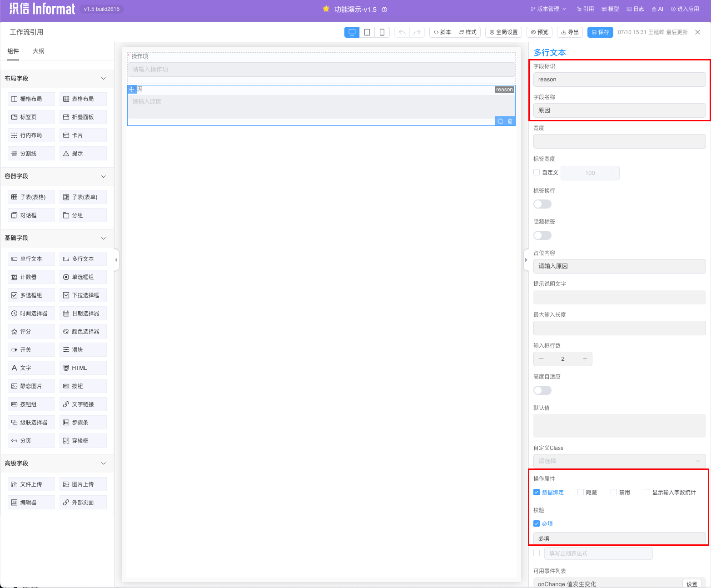Delete the selected reason field
This screenshot has width=711, height=588.
click(x=510, y=121)
